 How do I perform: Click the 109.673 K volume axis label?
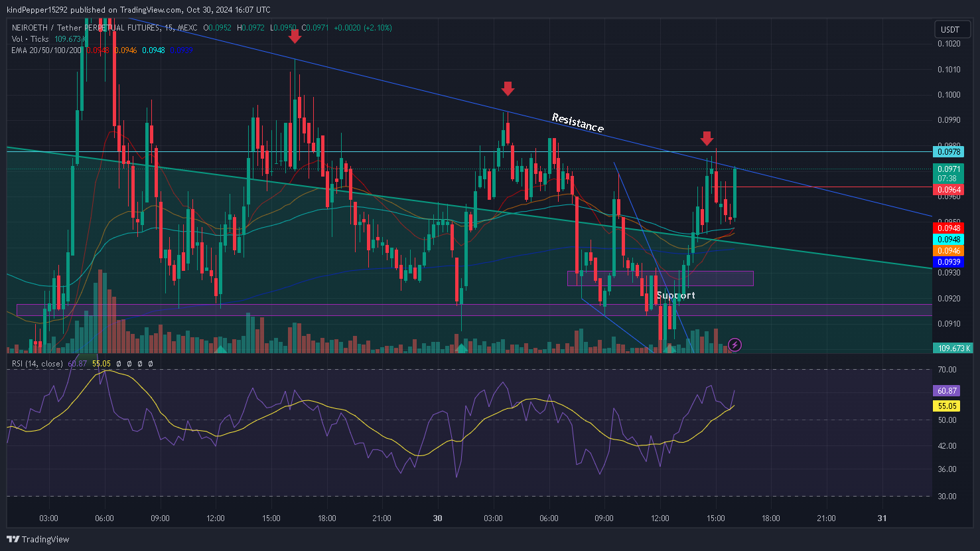pyautogui.click(x=953, y=348)
